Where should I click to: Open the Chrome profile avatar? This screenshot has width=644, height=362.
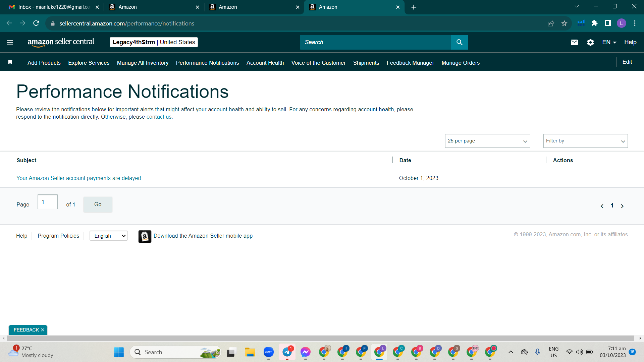(621, 23)
